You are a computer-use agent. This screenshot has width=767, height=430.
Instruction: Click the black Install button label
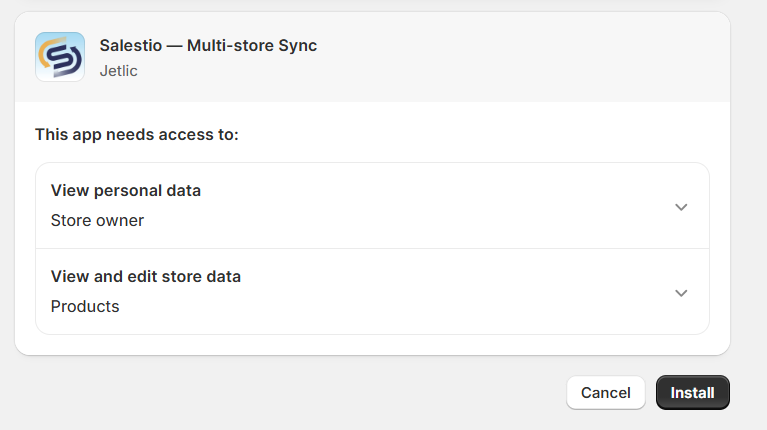coord(692,393)
